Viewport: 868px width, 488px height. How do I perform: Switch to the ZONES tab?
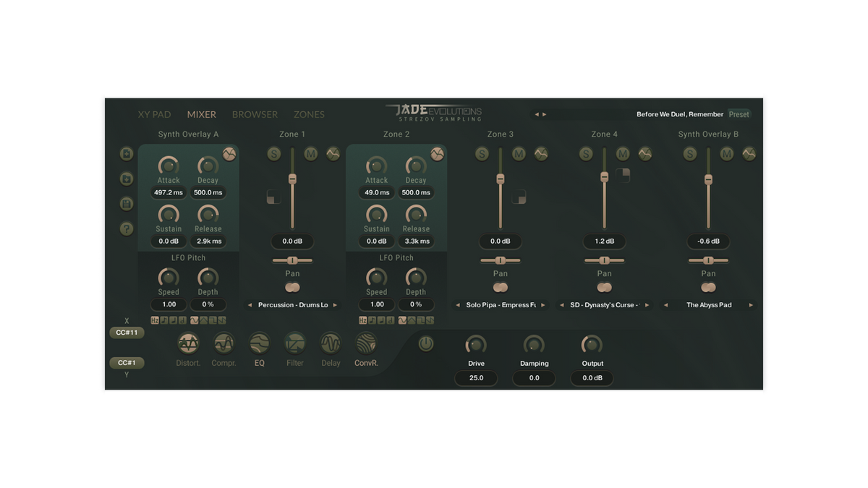point(309,114)
